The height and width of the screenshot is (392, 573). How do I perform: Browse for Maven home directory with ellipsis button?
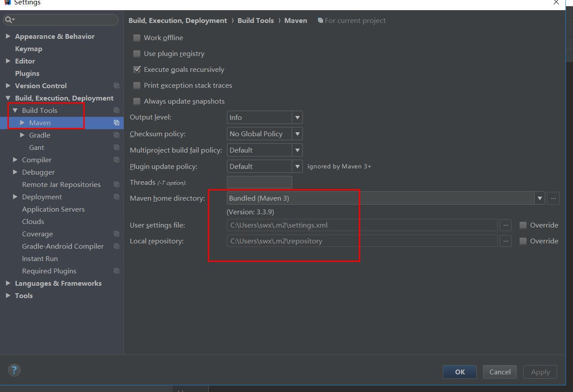(x=554, y=198)
